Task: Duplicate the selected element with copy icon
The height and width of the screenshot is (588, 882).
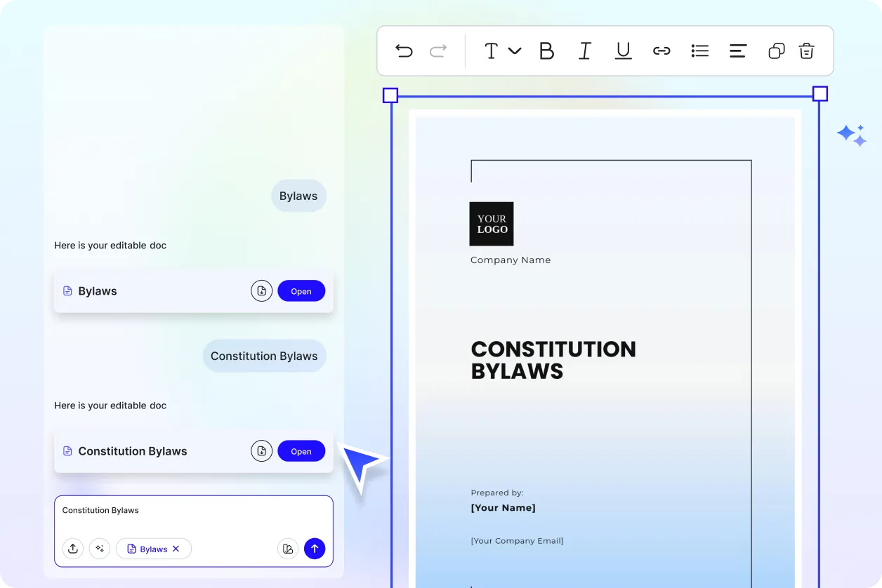Action: click(x=776, y=51)
